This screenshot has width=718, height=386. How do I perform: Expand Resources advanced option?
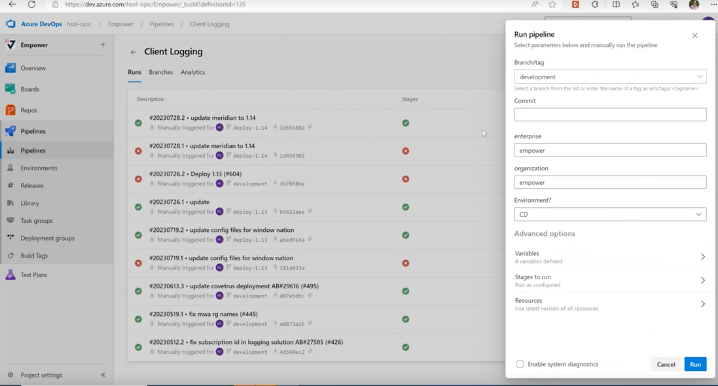point(610,304)
